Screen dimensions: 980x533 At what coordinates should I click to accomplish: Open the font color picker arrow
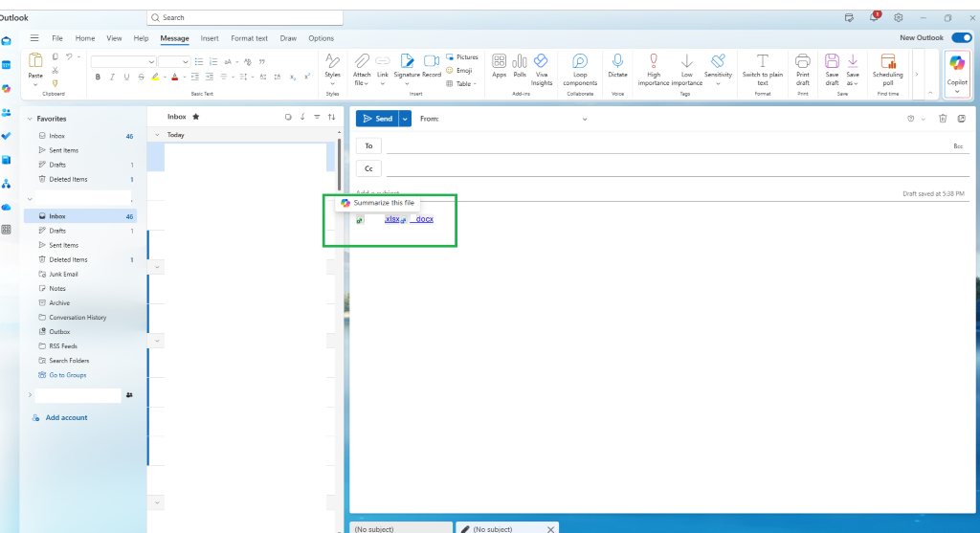[x=185, y=78]
